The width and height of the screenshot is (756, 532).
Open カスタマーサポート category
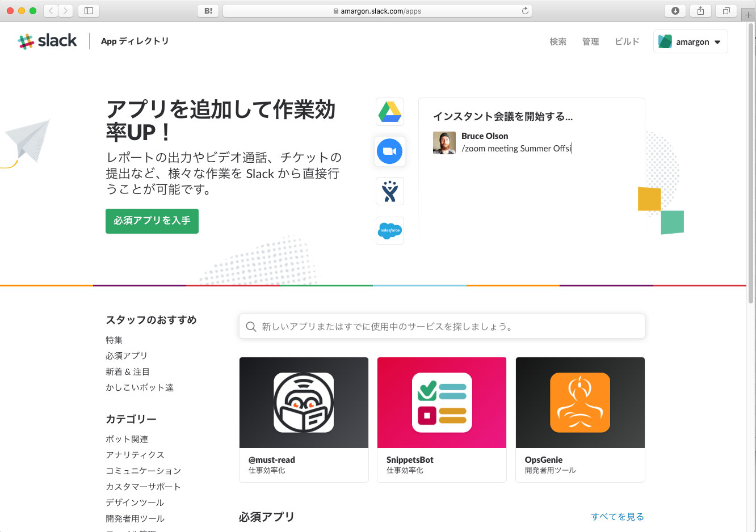[x=143, y=487]
